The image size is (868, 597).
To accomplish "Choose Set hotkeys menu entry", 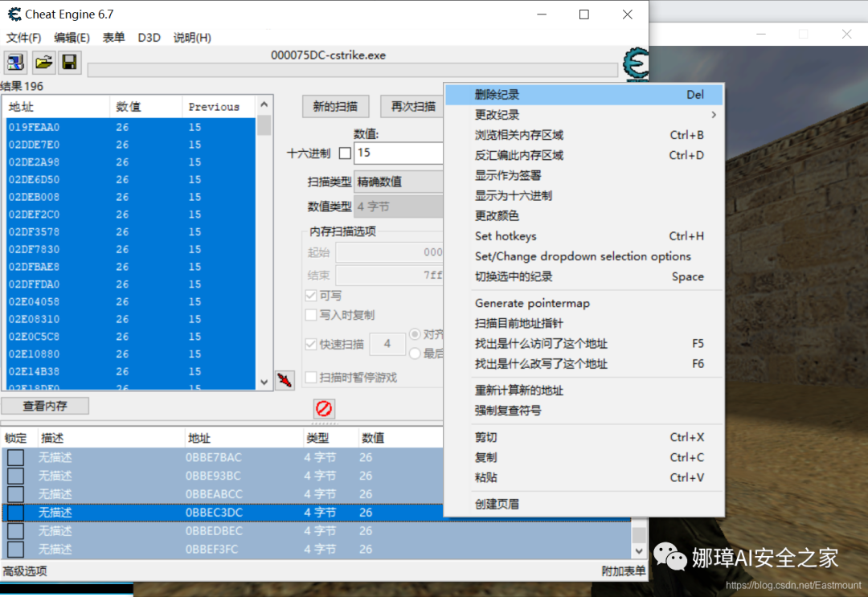I will pos(584,235).
